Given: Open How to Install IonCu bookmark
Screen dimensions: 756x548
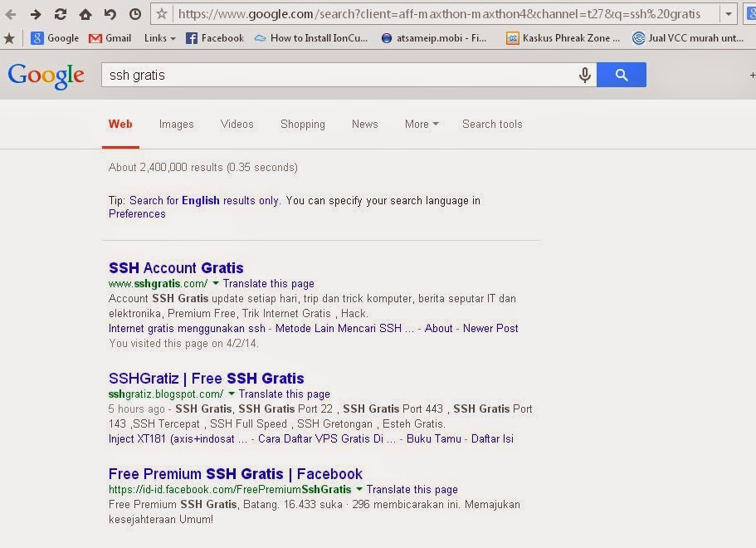Looking at the screenshot, I should (x=311, y=38).
